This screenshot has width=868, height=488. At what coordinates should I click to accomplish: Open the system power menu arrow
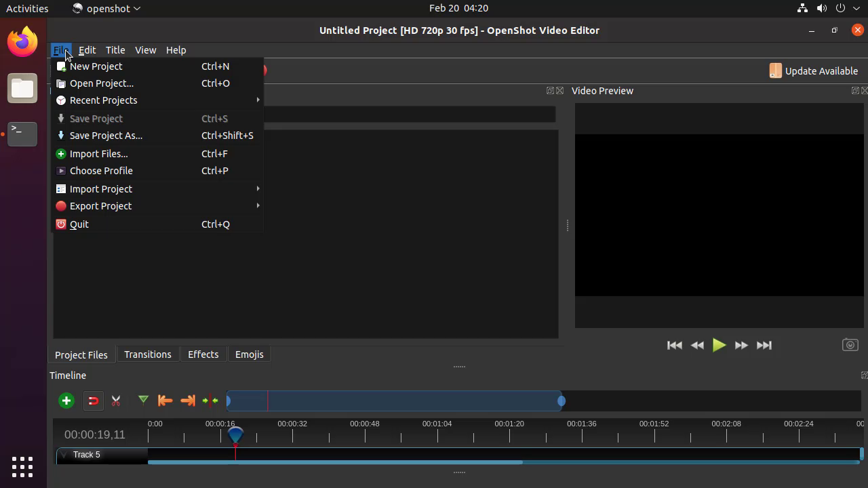point(858,8)
